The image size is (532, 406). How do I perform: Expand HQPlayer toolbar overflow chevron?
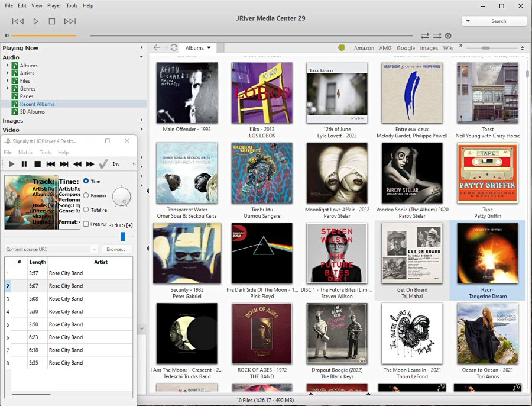point(134,164)
